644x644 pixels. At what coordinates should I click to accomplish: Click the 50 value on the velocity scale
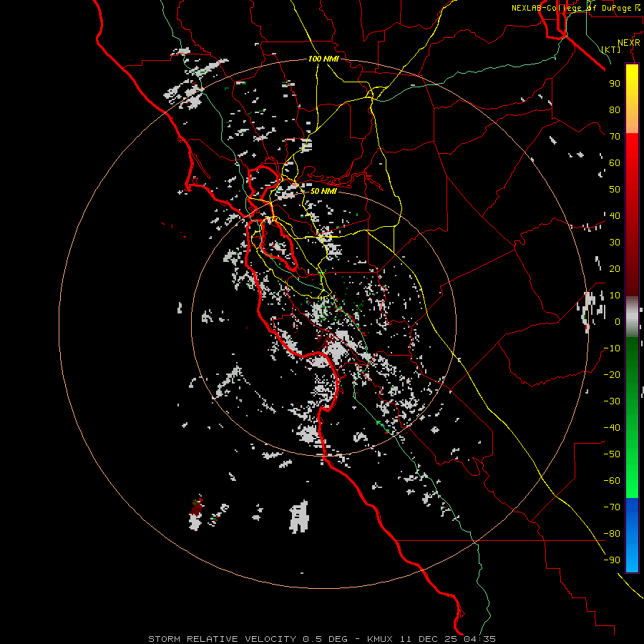pyautogui.click(x=615, y=190)
